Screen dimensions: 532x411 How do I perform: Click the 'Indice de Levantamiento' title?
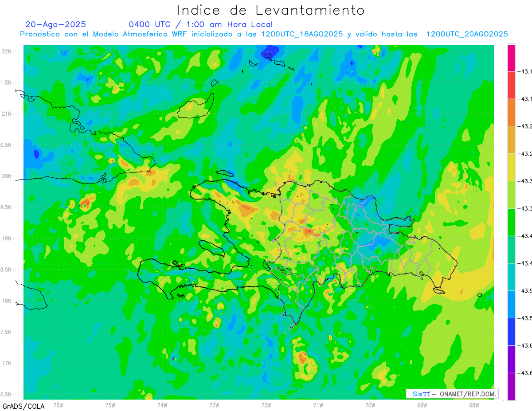tap(271, 10)
